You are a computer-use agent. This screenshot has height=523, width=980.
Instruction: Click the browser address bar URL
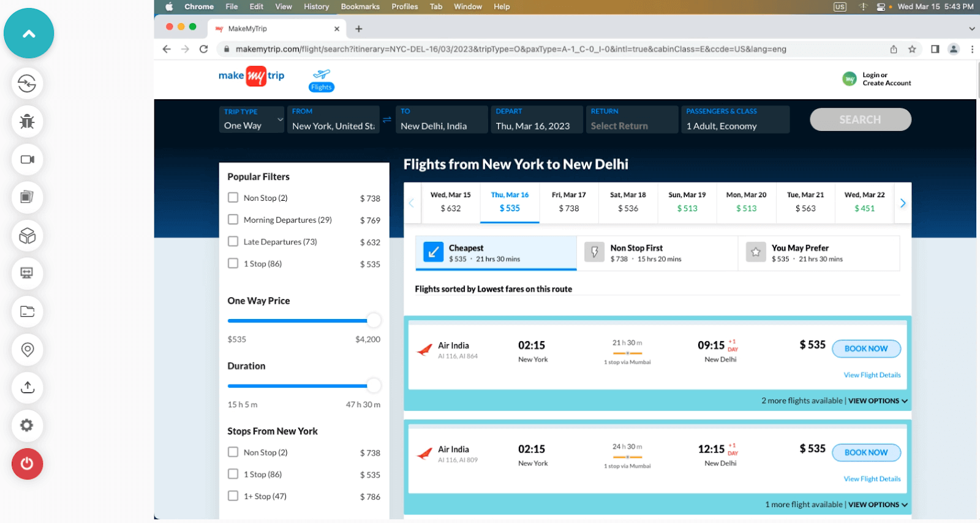[511, 49]
